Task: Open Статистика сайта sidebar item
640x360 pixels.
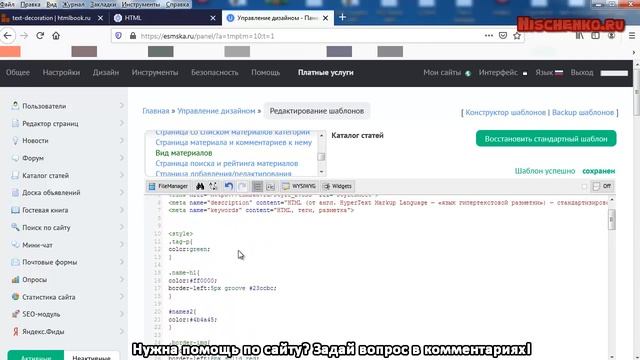Action: [x=49, y=297]
